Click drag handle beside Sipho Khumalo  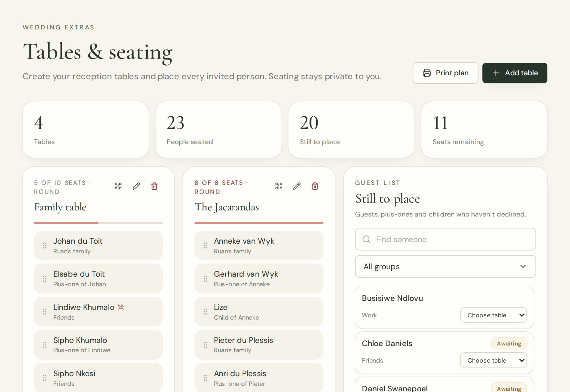pyautogui.click(x=45, y=345)
